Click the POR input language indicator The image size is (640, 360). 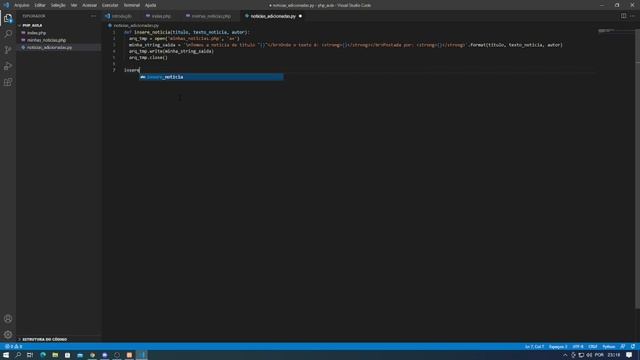(x=599, y=355)
